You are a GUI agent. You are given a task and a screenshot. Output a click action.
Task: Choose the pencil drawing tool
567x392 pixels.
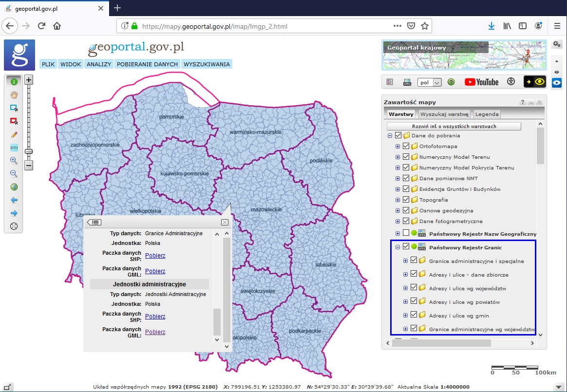14,134
